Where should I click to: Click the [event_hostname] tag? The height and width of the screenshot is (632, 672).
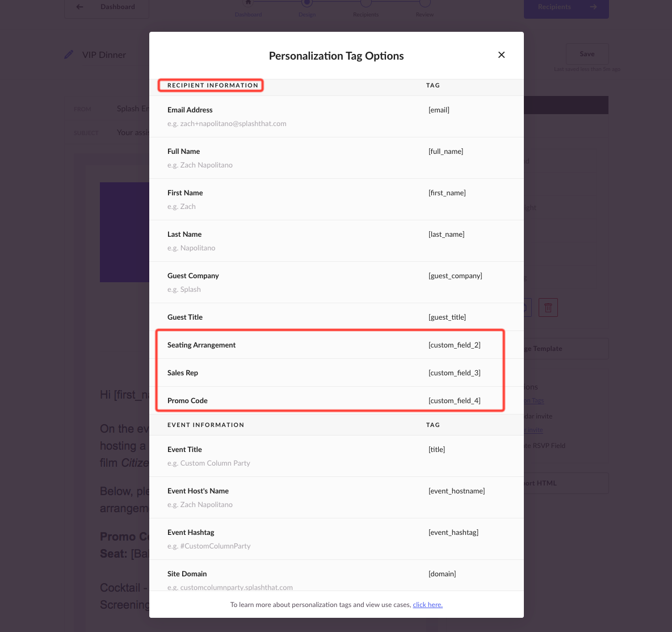456,491
